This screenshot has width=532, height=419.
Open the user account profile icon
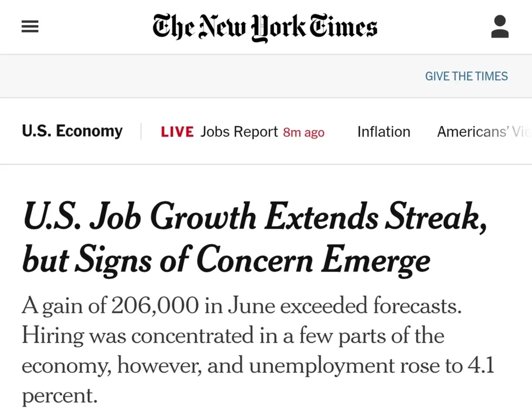coord(500,26)
